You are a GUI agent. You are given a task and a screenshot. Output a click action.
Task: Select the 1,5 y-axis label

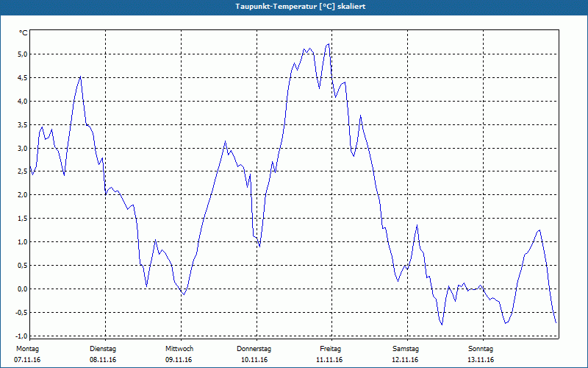[x=22, y=219]
